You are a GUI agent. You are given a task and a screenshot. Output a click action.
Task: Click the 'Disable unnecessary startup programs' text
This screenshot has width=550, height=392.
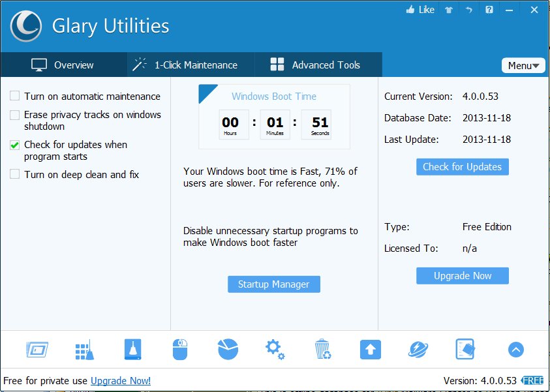click(x=271, y=237)
